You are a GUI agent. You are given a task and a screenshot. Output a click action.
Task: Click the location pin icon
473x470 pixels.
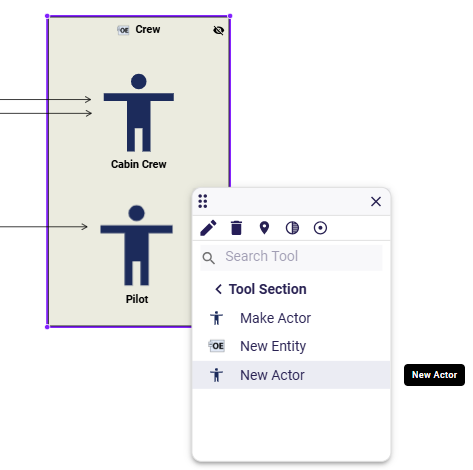pos(264,228)
